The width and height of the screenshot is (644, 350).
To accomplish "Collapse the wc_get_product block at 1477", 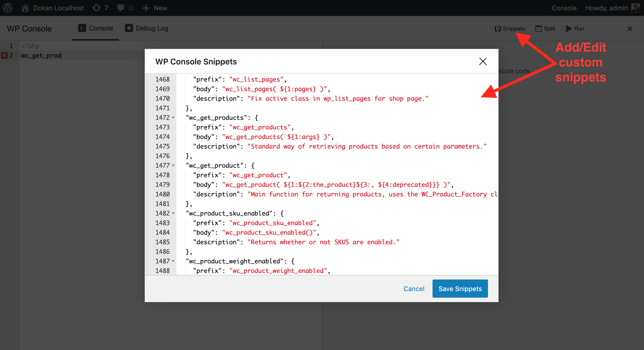I will [173, 165].
